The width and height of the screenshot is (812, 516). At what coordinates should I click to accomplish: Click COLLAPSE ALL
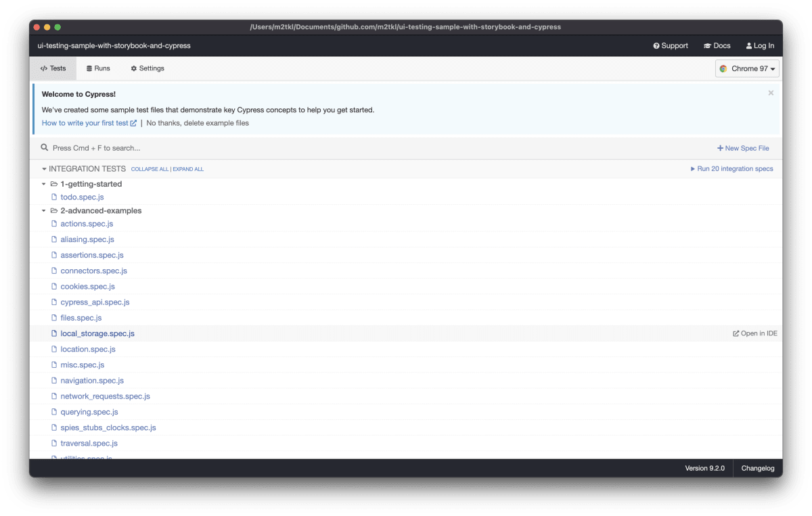(150, 169)
